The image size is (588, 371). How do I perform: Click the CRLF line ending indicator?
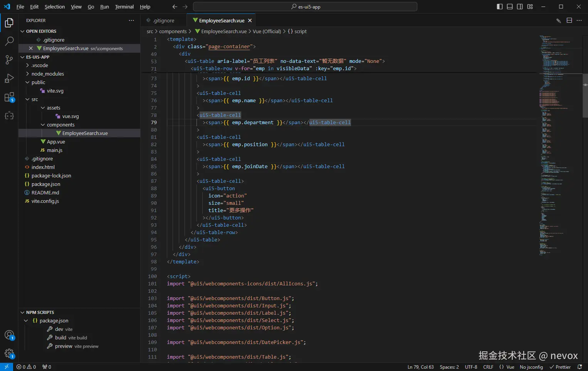tap(488, 367)
